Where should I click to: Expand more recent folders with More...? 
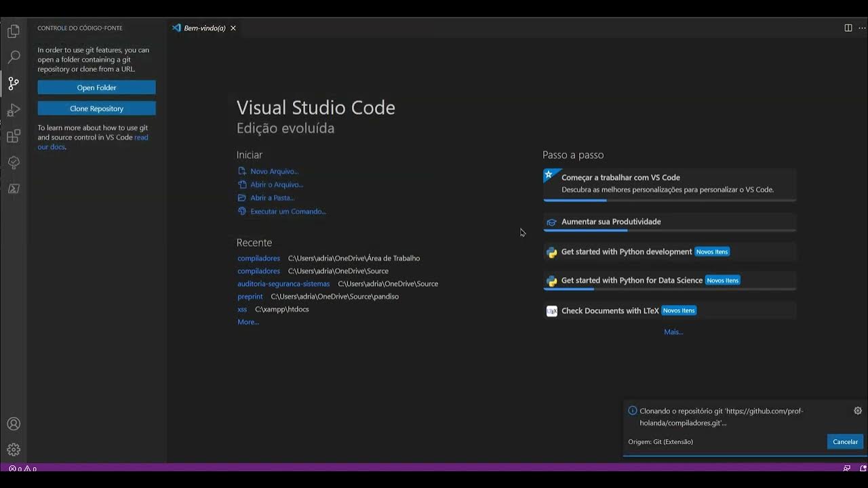(x=248, y=322)
